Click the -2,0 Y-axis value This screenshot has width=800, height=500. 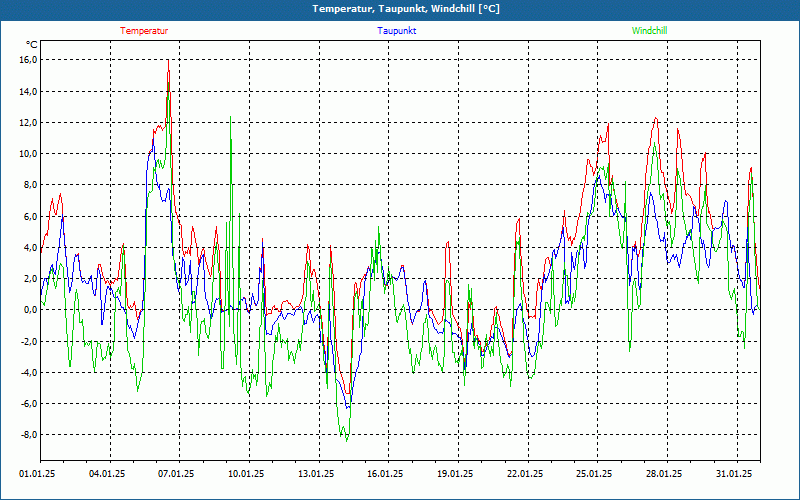(x=29, y=341)
